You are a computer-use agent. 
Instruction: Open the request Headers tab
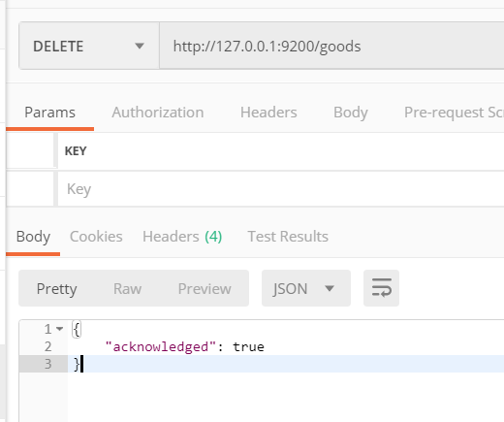pyautogui.click(x=268, y=113)
